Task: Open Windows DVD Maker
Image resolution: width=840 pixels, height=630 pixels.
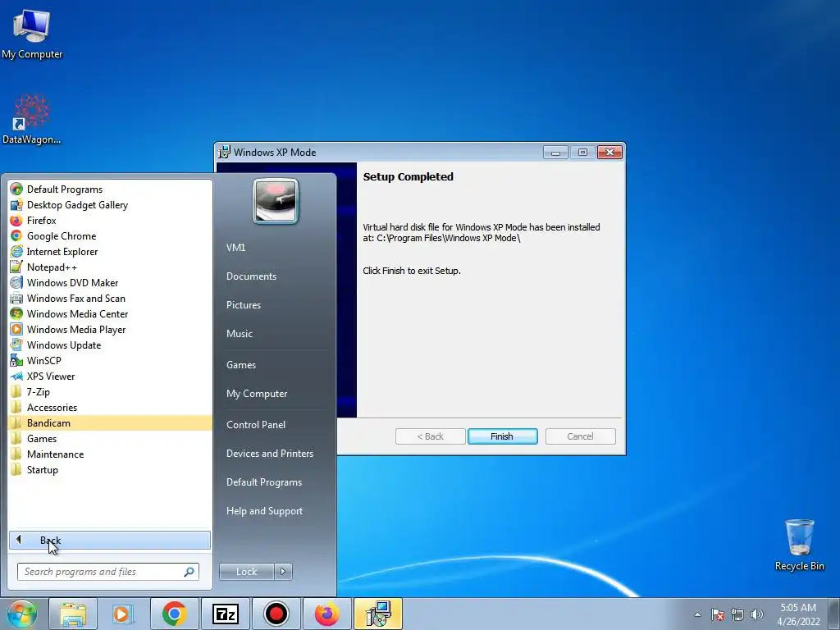Action: pos(110,282)
